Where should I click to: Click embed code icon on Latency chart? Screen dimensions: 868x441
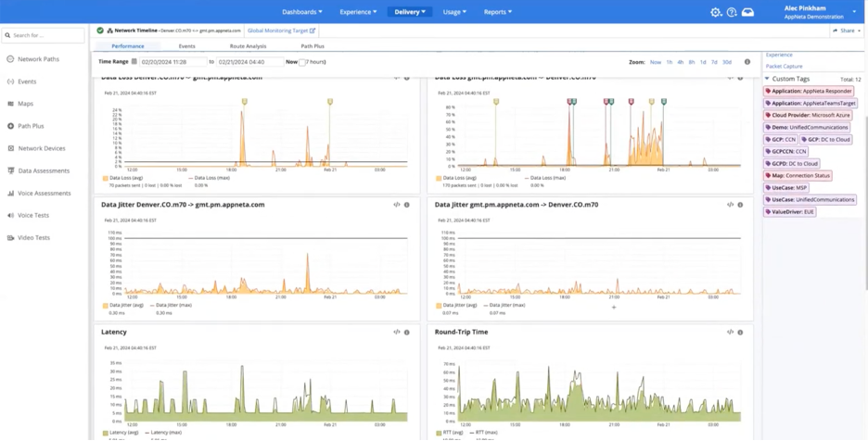396,333
